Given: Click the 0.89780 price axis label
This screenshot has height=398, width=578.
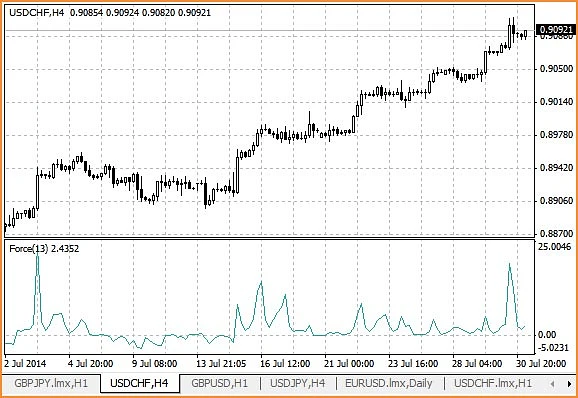Looking at the screenshot, I should pyautogui.click(x=556, y=135).
